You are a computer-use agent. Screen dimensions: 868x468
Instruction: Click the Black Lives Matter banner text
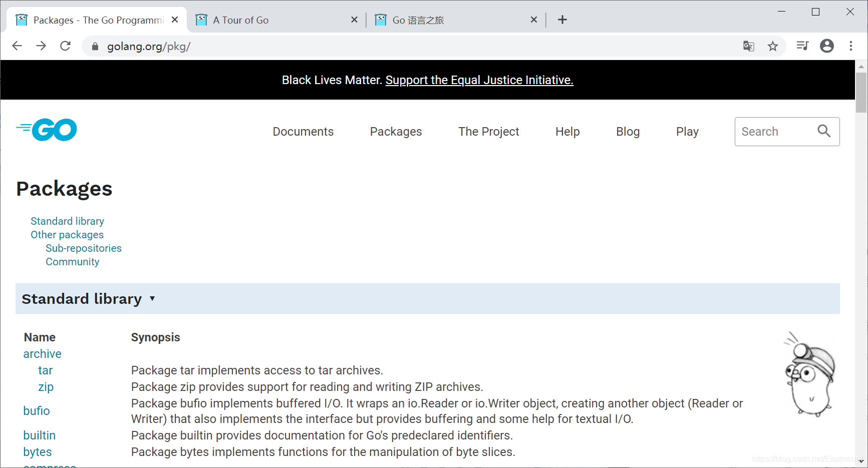click(x=332, y=80)
